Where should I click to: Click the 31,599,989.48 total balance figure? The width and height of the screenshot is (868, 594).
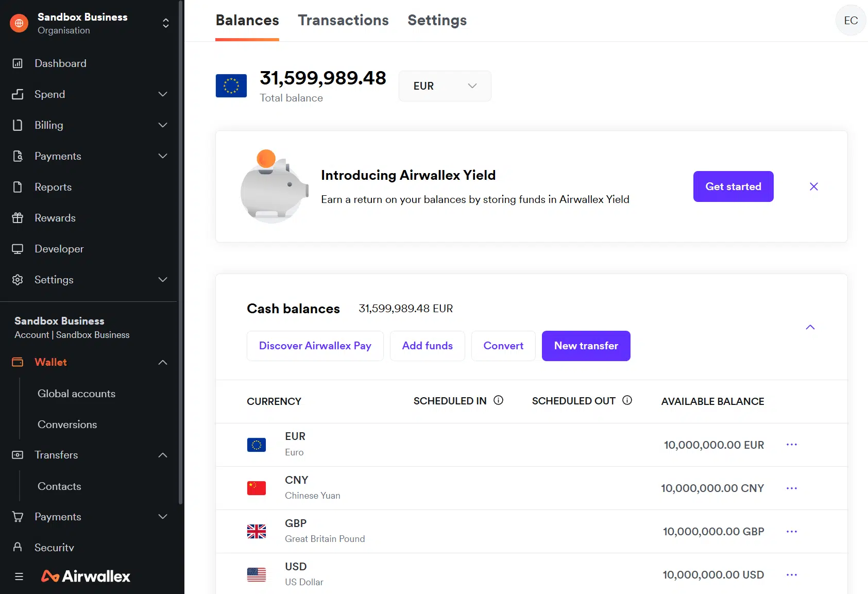point(323,78)
